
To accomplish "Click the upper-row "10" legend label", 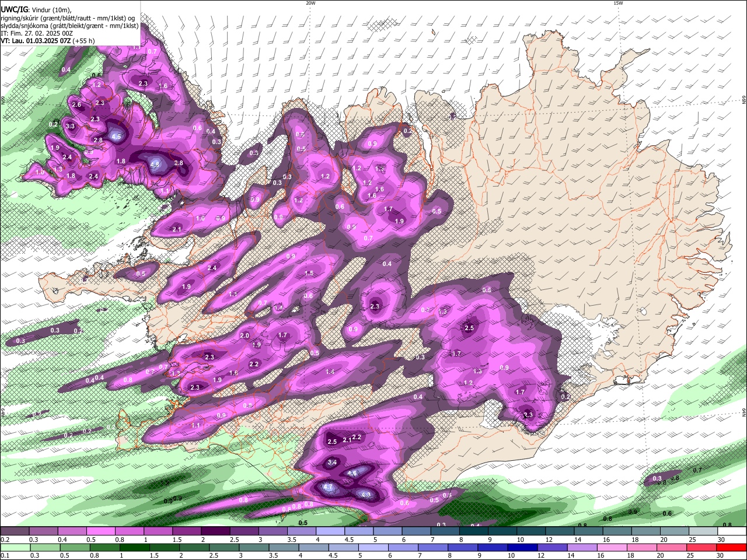I will pyautogui.click(x=520, y=540).
